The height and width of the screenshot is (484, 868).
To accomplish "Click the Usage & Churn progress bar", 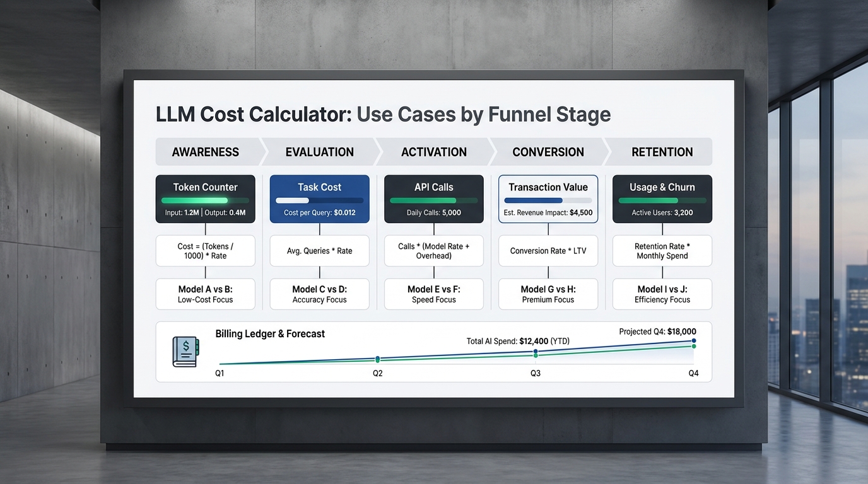I will tap(662, 200).
